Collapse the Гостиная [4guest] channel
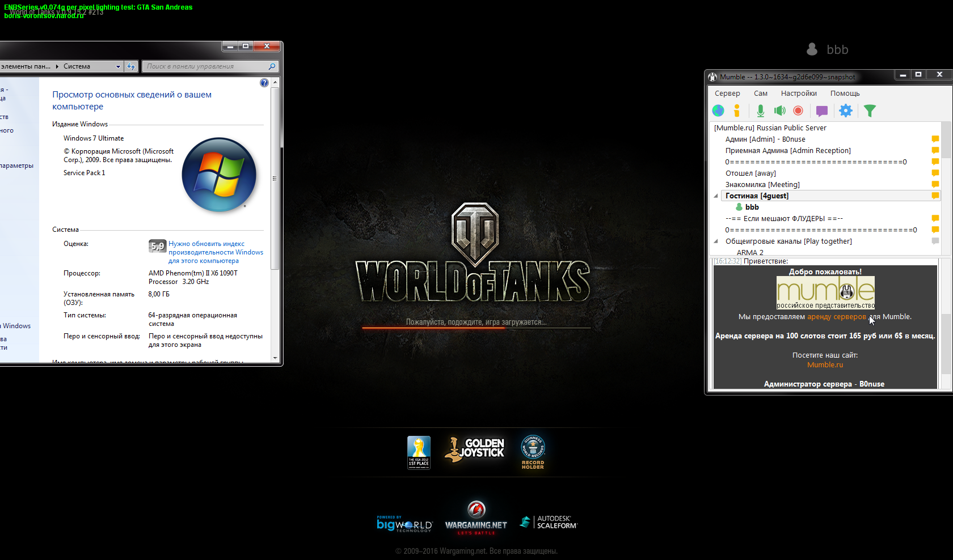This screenshot has height=560, width=953. pos(716,196)
